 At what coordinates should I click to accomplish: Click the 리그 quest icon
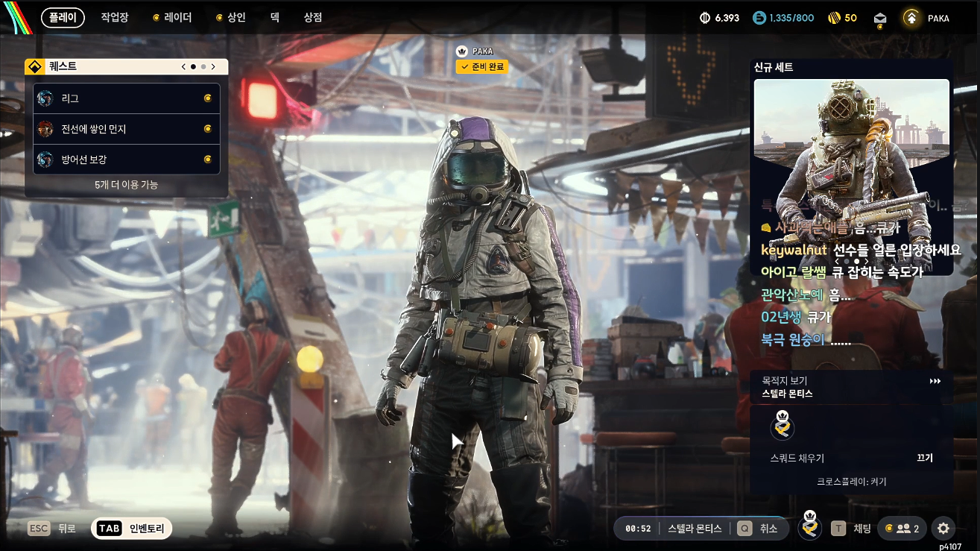tap(45, 98)
